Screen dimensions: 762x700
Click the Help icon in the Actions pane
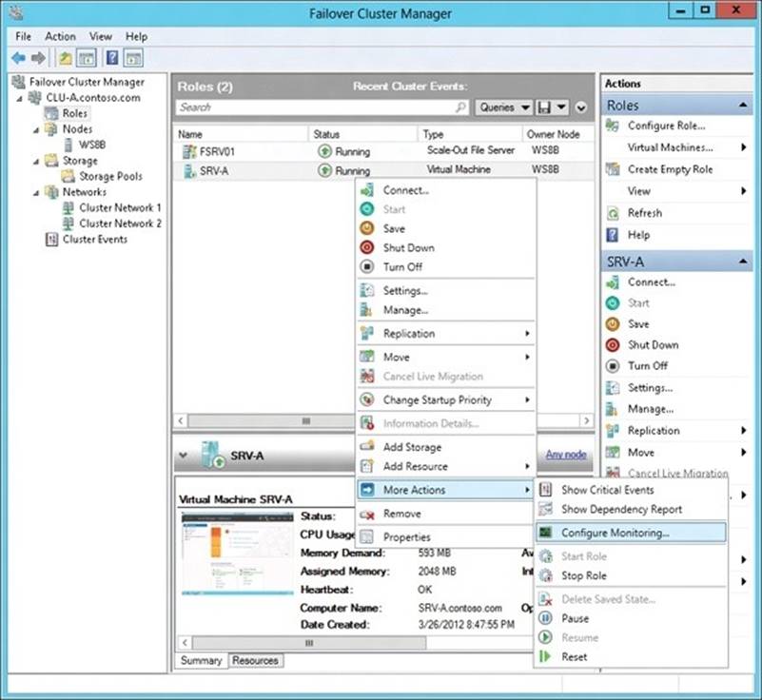point(613,235)
